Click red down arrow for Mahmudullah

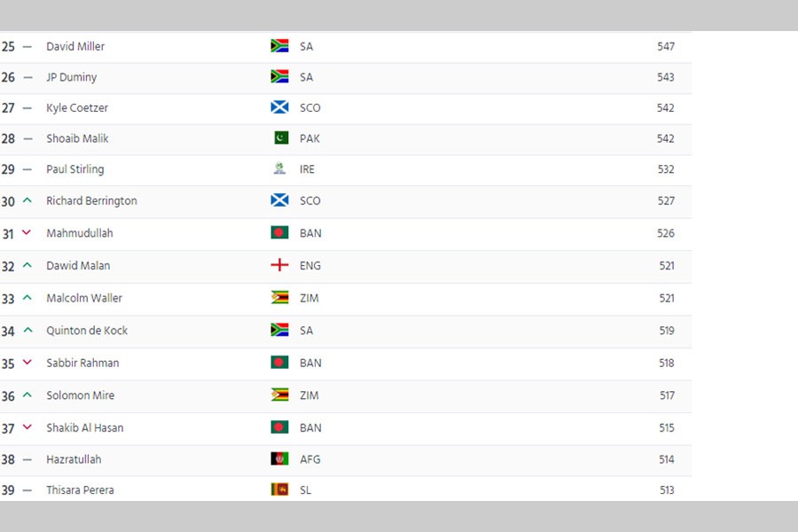27,233
